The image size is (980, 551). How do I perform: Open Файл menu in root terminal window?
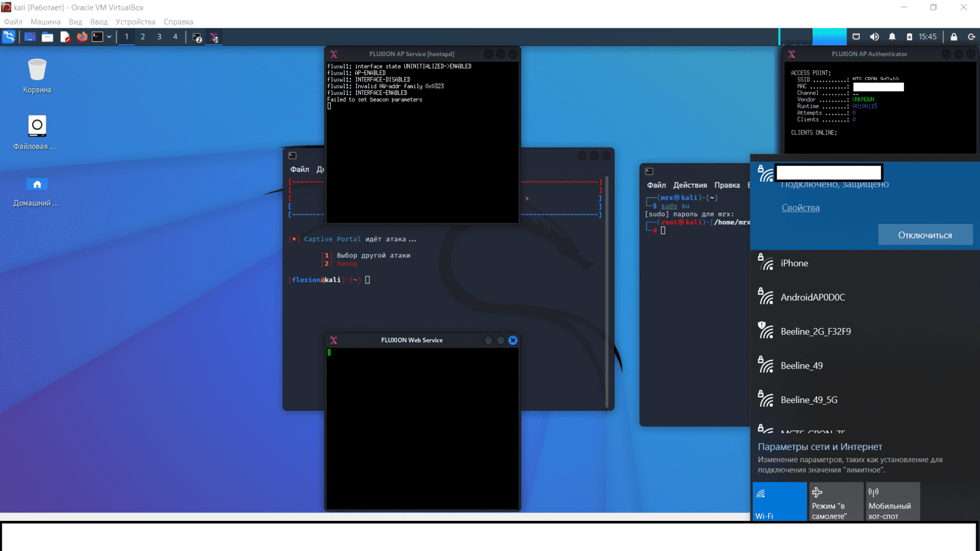656,185
